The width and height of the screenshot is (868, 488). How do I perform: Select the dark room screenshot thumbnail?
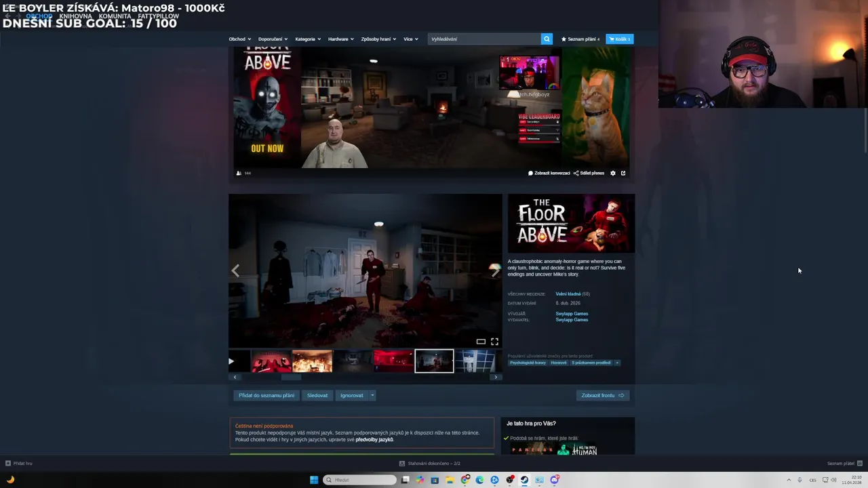click(353, 361)
